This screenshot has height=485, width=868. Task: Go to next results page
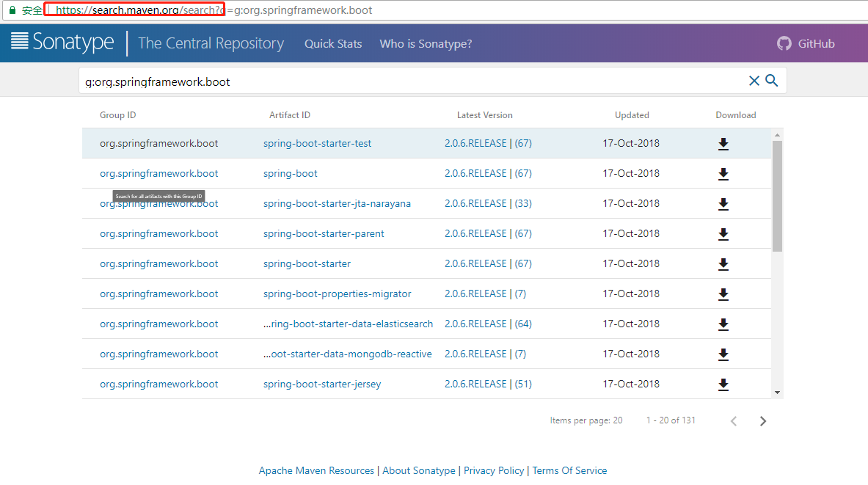coord(763,421)
